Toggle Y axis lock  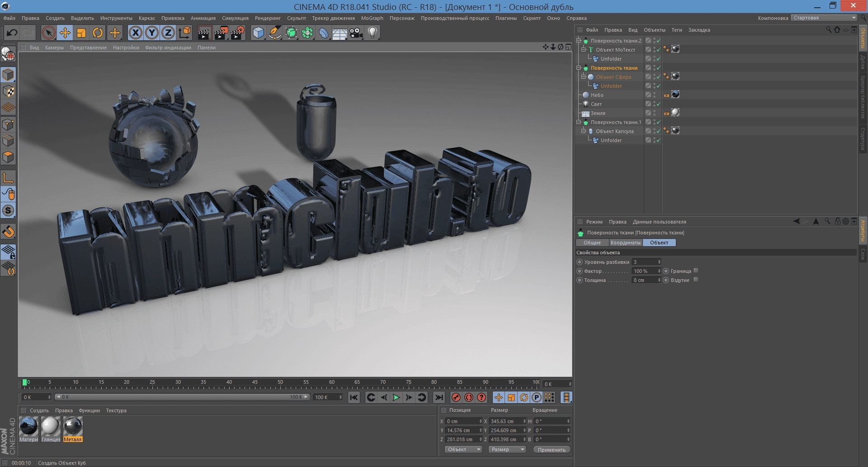(152, 33)
